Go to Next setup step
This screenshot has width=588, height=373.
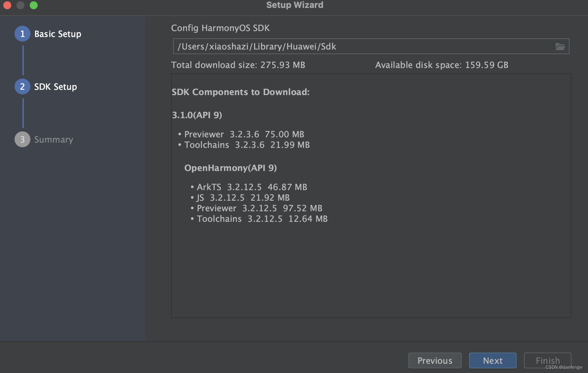point(493,360)
